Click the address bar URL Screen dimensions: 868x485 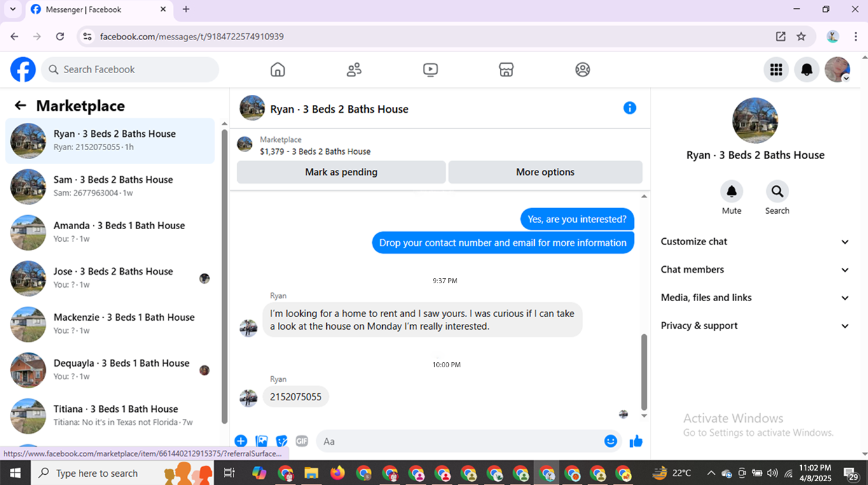point(192,36)
